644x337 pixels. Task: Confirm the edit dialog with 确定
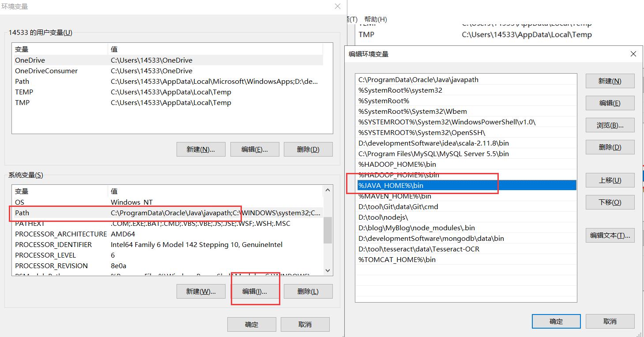[556, 322]
